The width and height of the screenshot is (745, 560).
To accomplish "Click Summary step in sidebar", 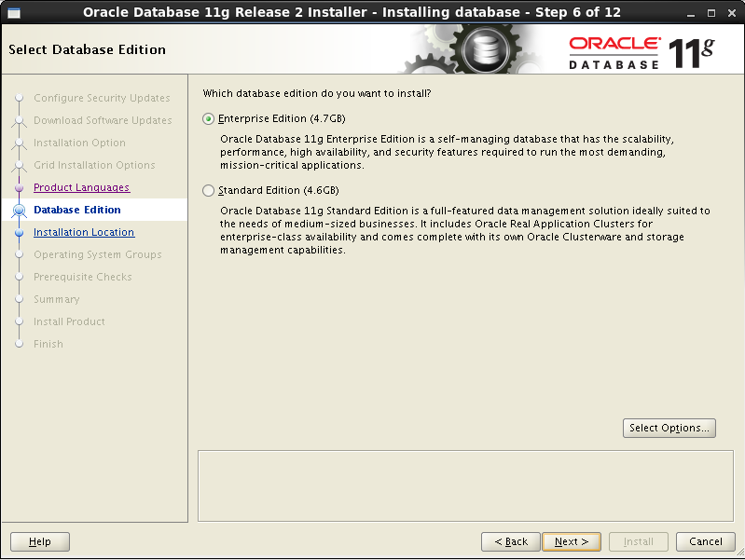I will (57, 299).
